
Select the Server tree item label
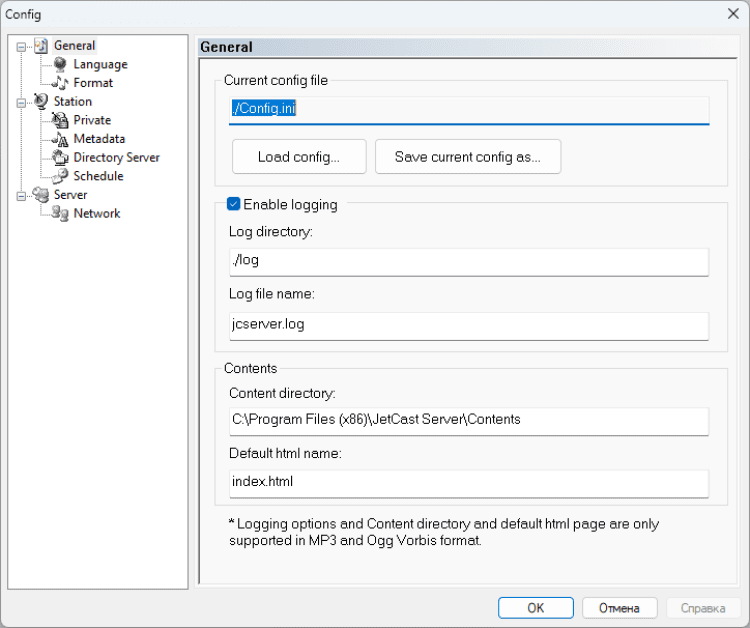70,195
